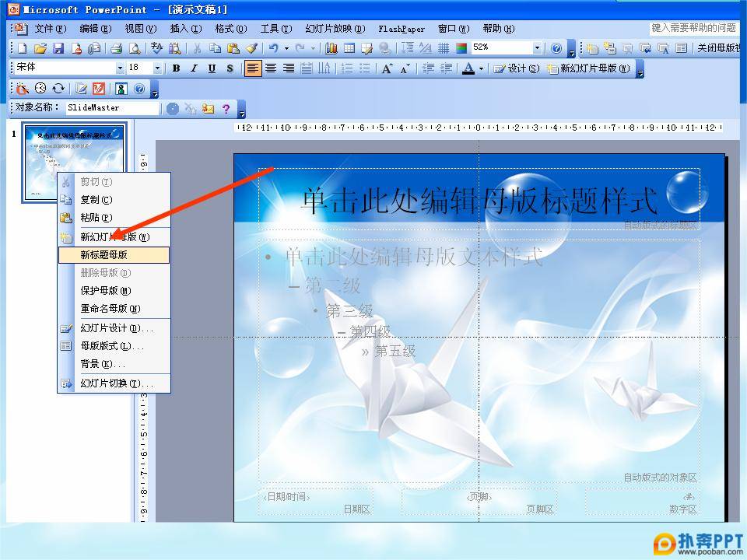Click the 关闭母版视图 button
Screen dimensions: 747x560
(x=719, y=48)
